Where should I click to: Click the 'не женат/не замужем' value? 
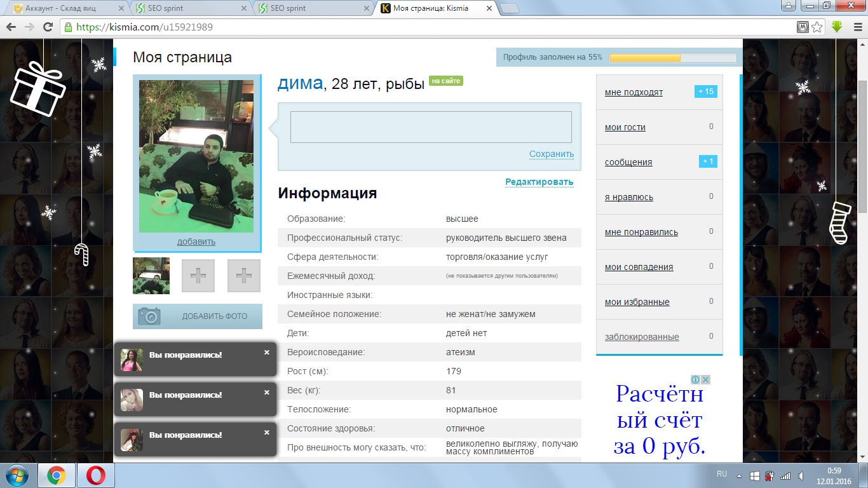click(x=491, y=314)
